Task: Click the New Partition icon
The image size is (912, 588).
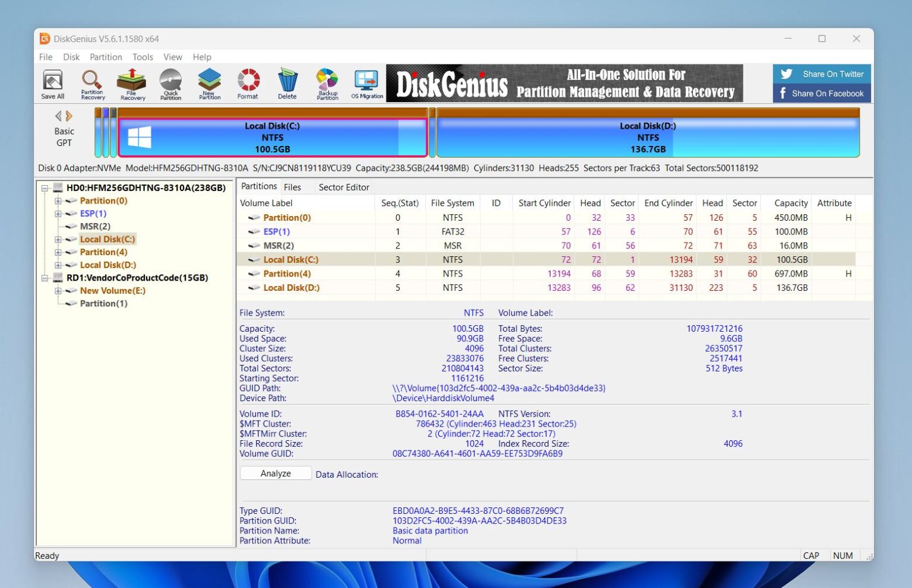Action: 208,83
